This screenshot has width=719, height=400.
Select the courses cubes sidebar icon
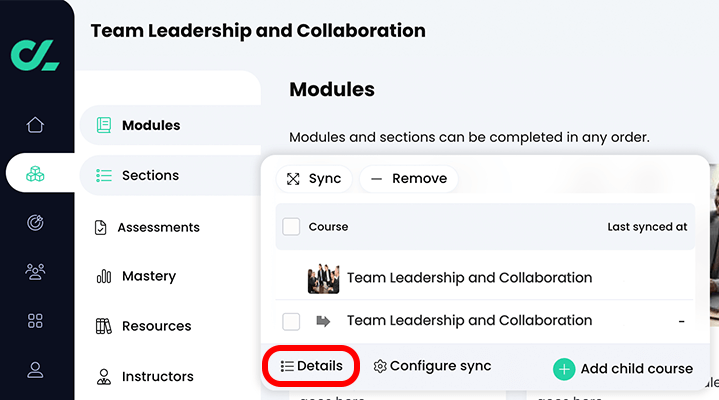(x=36, y=173)
